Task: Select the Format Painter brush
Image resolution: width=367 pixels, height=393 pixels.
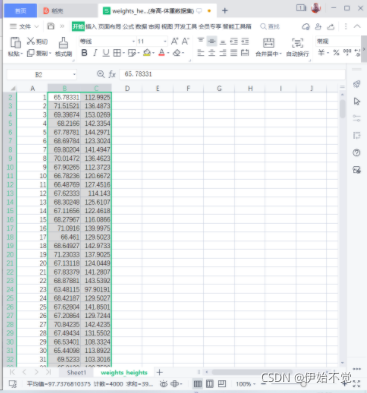Action: [x=63, y=43]
